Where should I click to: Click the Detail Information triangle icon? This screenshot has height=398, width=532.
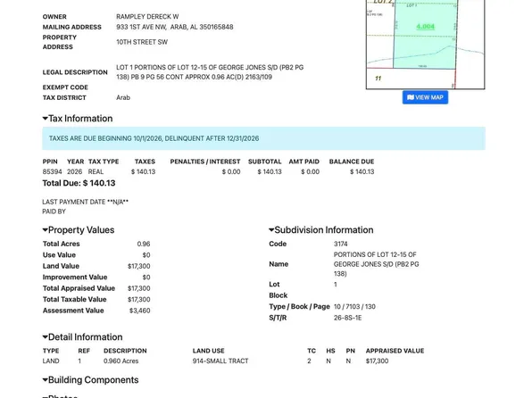[x=45, y=337]
